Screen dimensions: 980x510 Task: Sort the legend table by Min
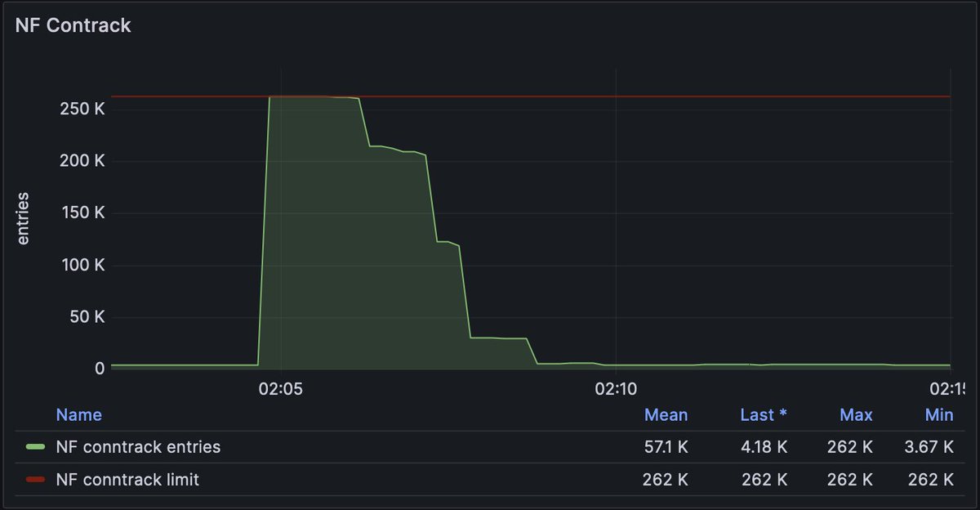click(x=939, y=414)
